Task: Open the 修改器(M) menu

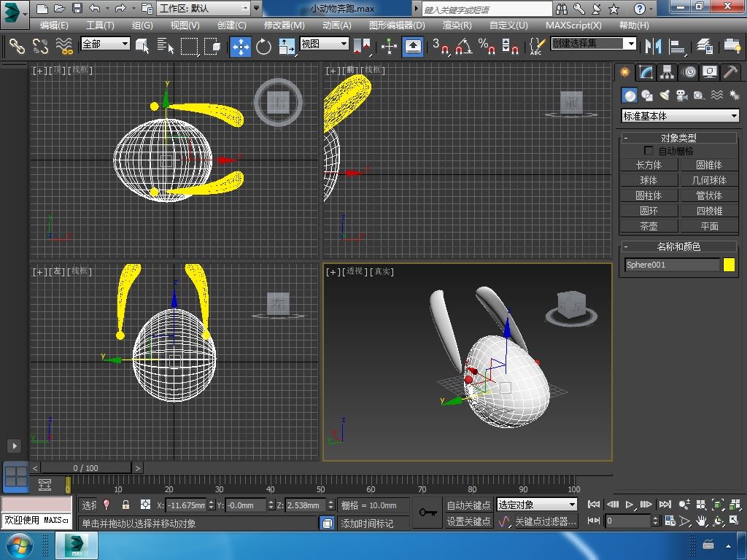Action: 284,25
